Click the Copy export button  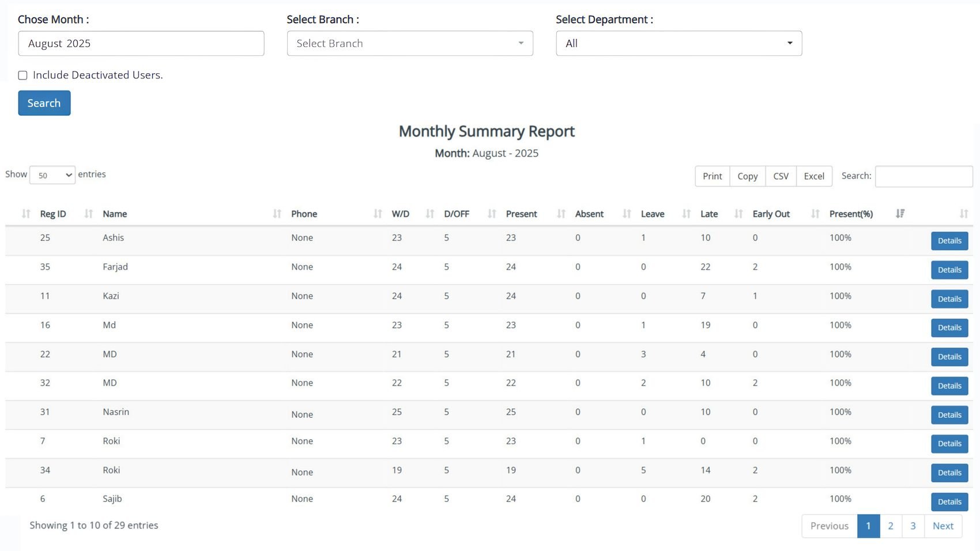[x=748, y=176]
